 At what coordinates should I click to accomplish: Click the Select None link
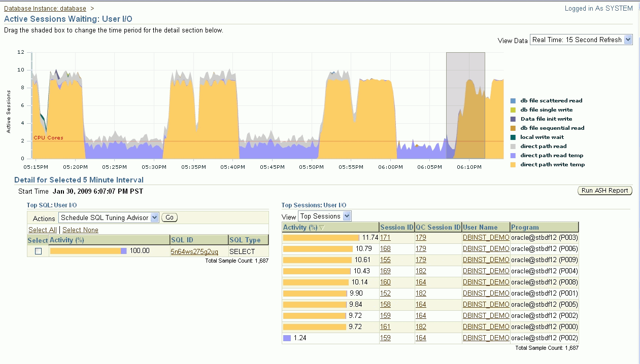coord(80,230)
